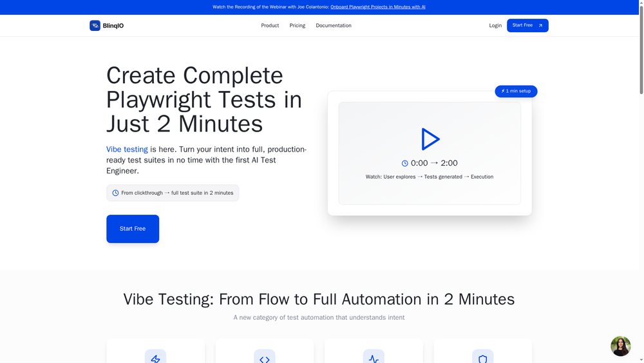Open the Product menu

(270, 26)
